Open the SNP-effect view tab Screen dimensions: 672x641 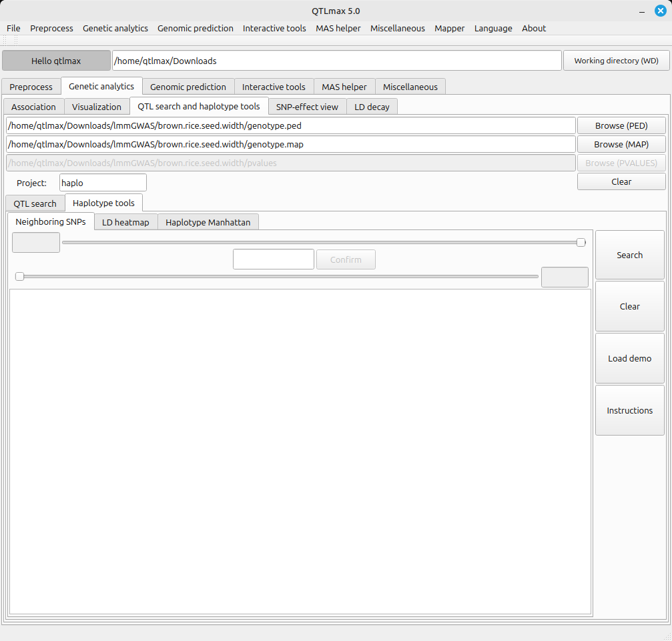click(x=307, y=107)
